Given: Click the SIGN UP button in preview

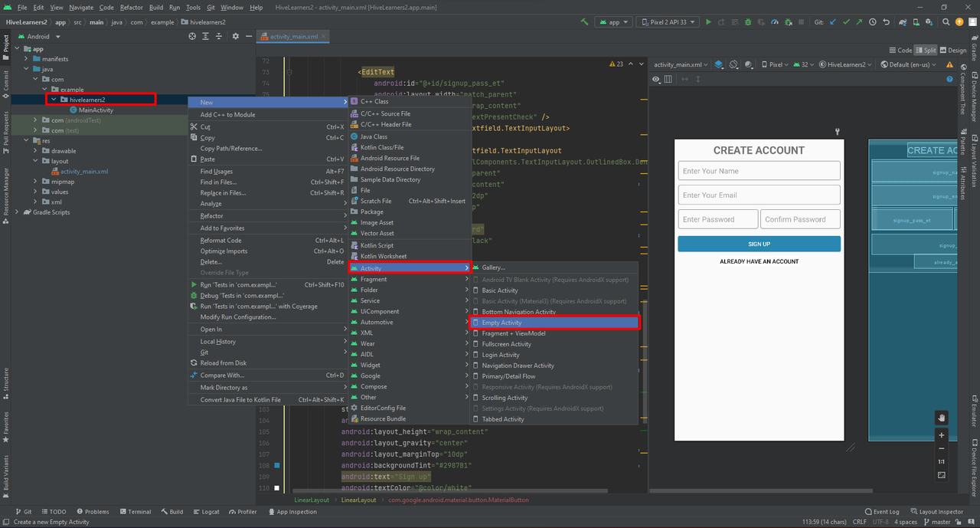Looking at the screenshot, I should click(759, 244).
